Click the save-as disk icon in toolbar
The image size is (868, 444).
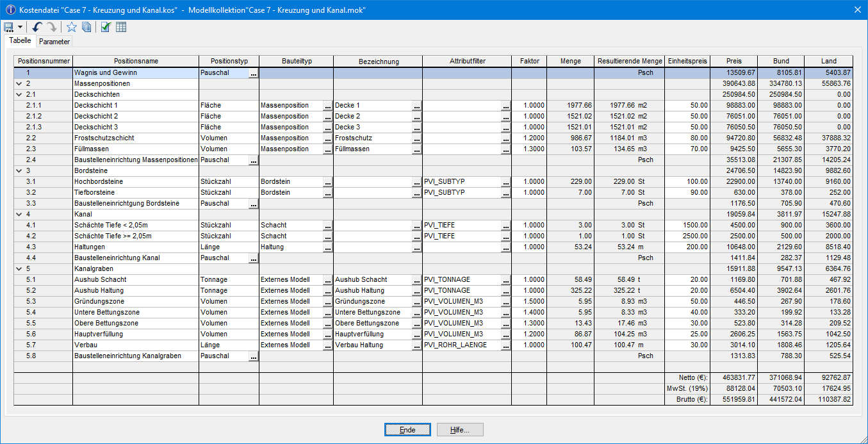[x=9, y=27]
